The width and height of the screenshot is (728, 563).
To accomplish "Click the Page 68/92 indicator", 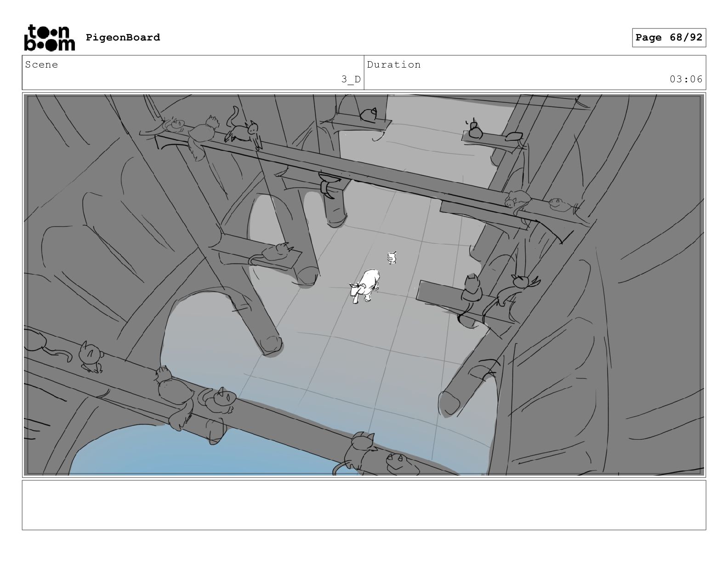I will click(x=669, y=38).
